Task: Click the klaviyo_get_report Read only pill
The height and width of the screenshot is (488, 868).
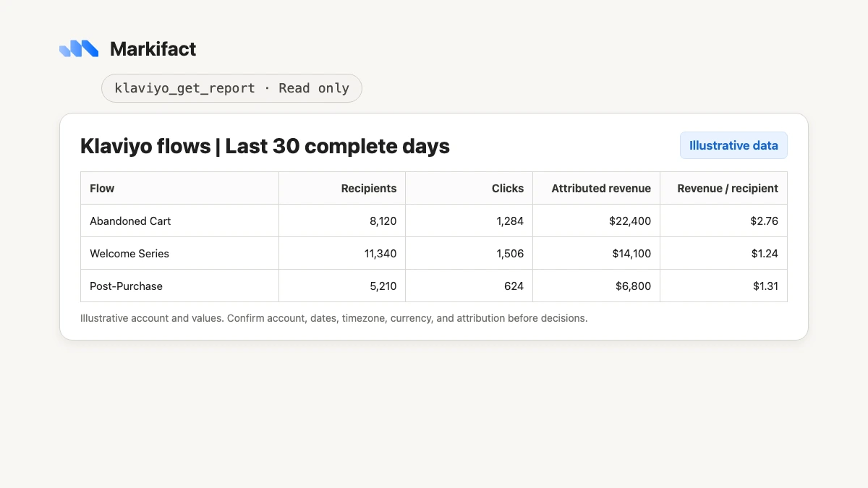Action: tap(231, 88)
